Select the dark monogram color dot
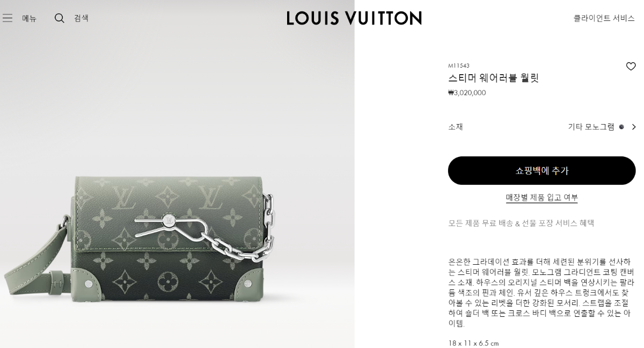Image resolution: width=644 pixels, height=348 pixels. [621, 127]
